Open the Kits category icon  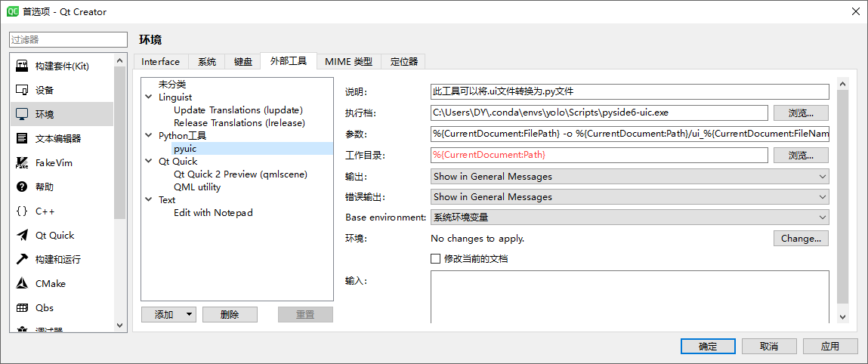(x=22, y=66)
